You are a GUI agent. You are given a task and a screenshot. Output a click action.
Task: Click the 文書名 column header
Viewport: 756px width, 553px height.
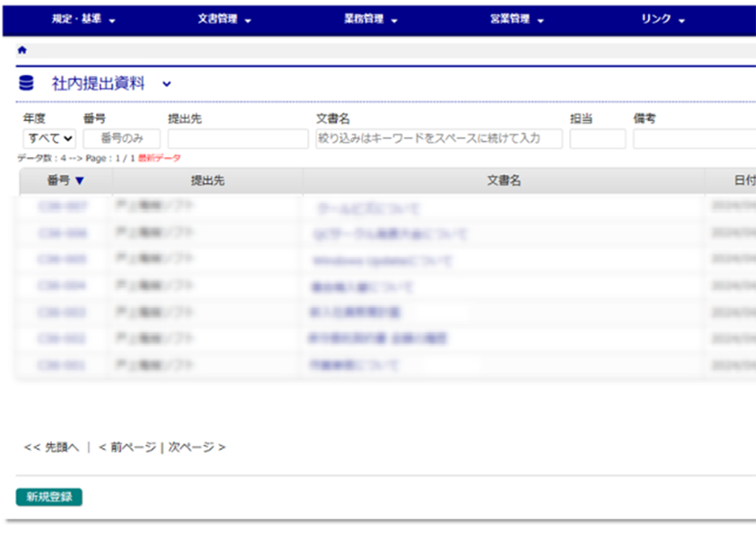click(x=503, y=181)
